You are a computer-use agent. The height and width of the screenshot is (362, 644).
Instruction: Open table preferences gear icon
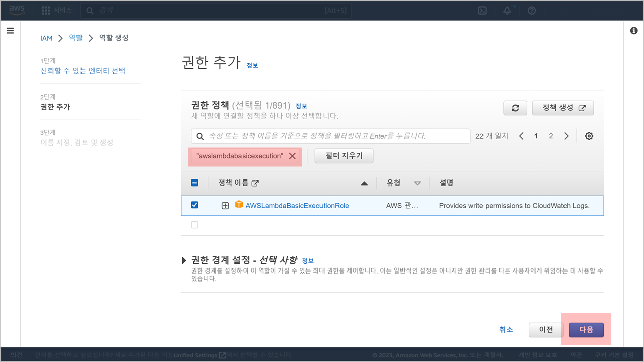(589, 136)
